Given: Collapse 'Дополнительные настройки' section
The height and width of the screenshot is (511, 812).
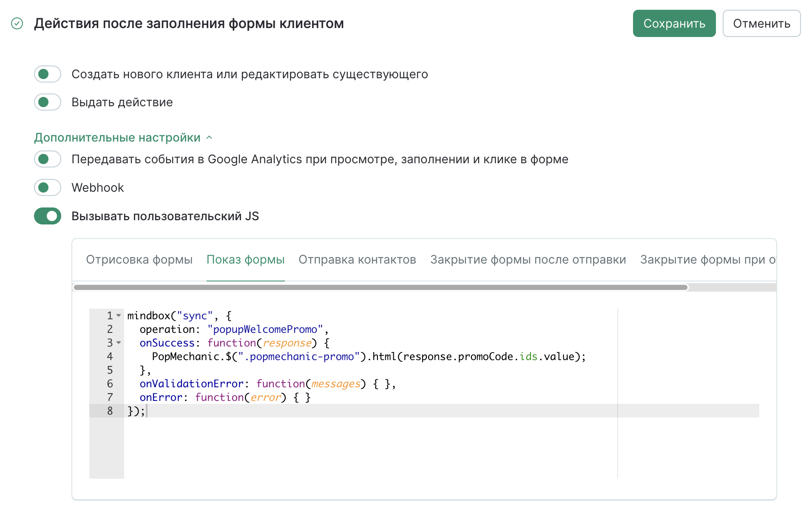Looking at the screenshot, I should click(117, 137).
